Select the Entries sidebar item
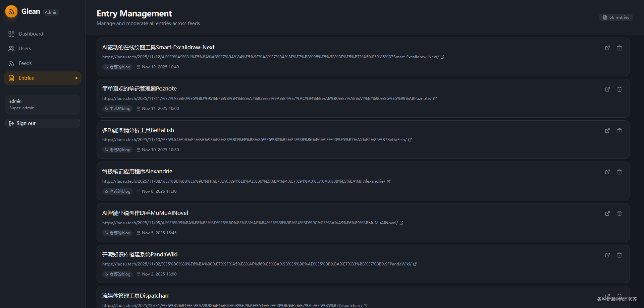Viewport: 644px width, 308px height. [26, 78]
